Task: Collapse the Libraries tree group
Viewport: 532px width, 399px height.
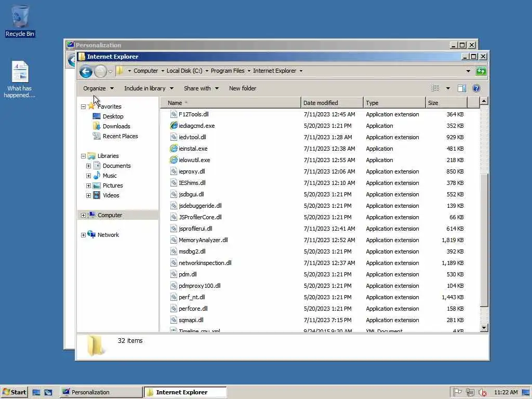Action: pos(83,156)
